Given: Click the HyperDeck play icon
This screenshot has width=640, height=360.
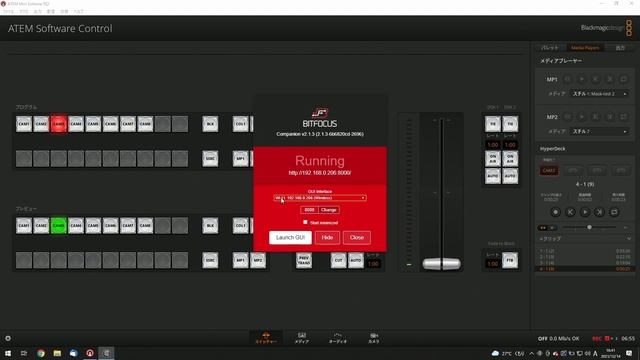Looking at the screenshot, I should point(585,212).
